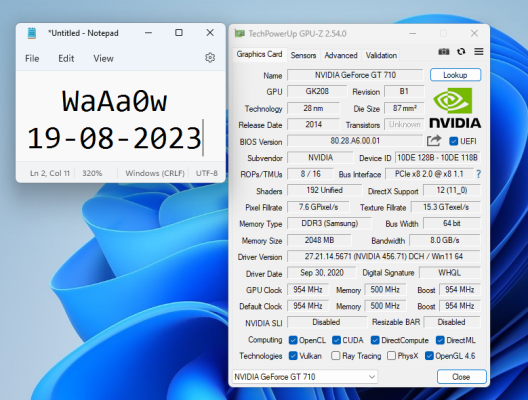Click the Driver Version field
The image size is (528, 400).
(x=384, y=257)
